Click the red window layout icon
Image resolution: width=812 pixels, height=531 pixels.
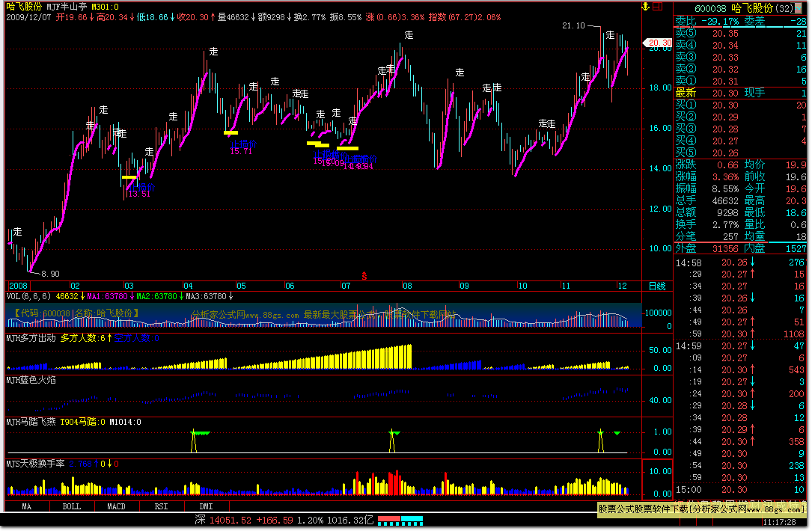(657, 6)
